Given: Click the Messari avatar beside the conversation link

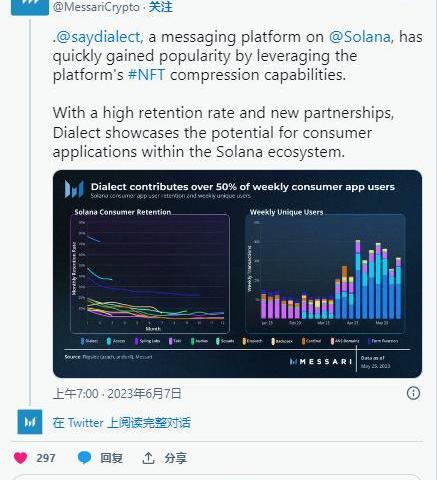Looking at the screenshot, I should click(x=30, y=422).
